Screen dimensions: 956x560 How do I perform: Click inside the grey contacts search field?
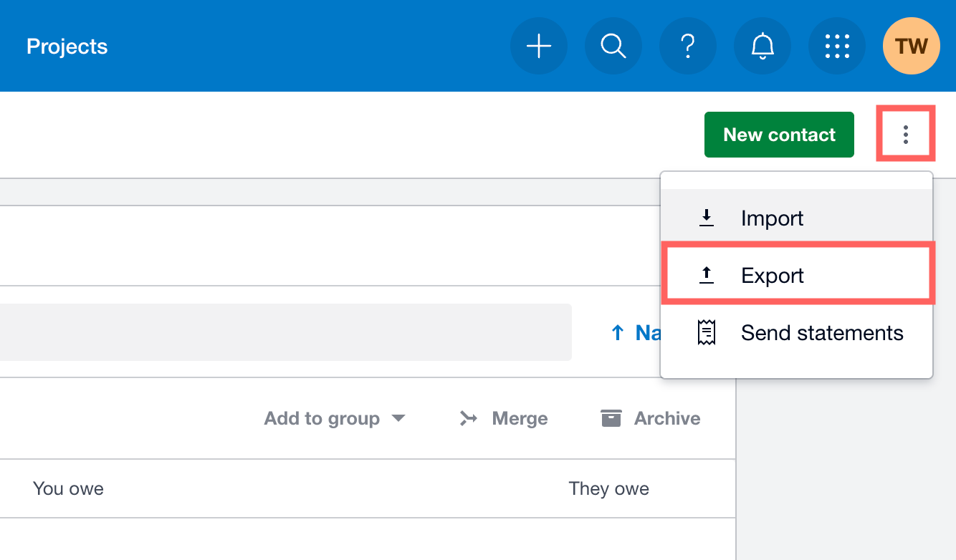tap(285, 332)
